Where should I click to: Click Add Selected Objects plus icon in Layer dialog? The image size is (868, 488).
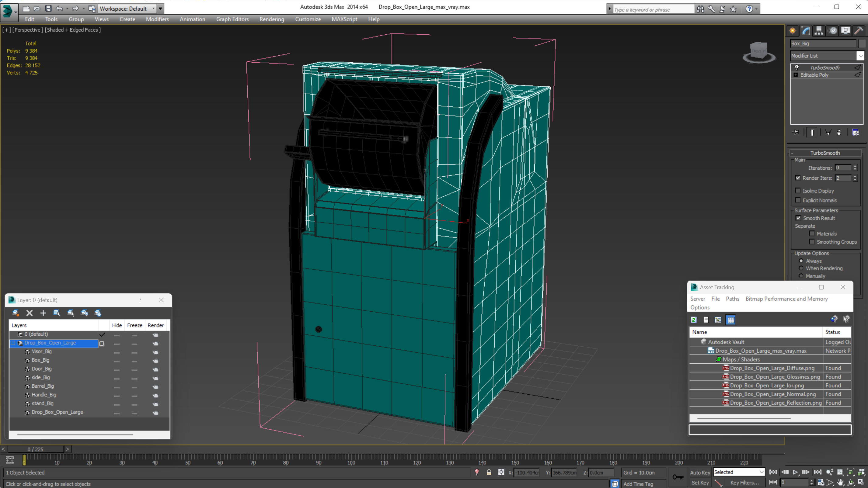point(43,313)
